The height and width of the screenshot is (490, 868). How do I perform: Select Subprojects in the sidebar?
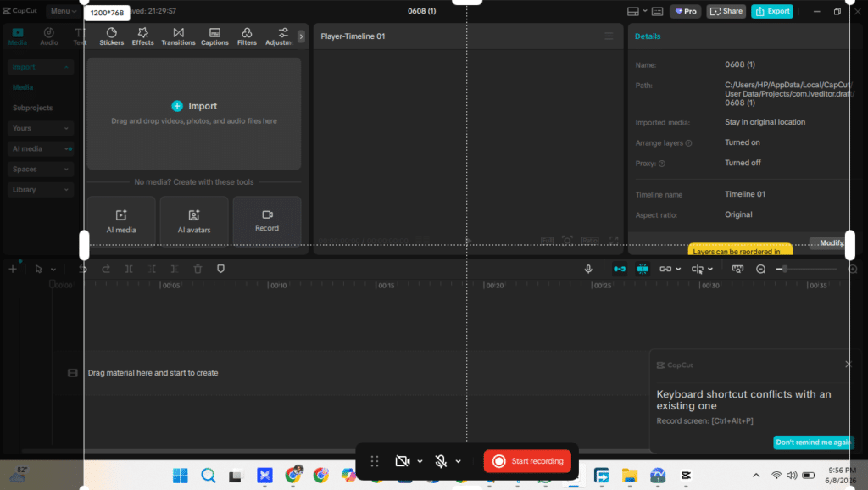[x=33, y=108]
